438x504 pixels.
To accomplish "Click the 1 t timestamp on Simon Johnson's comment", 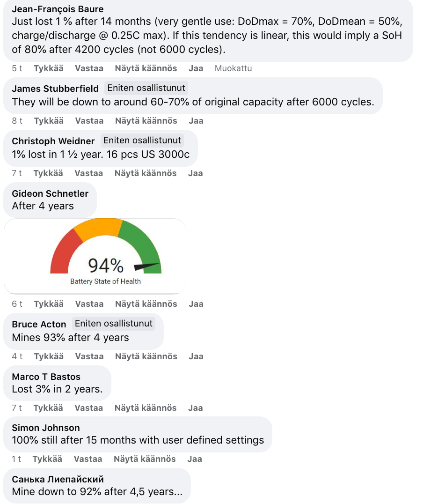I will [16, 459].
